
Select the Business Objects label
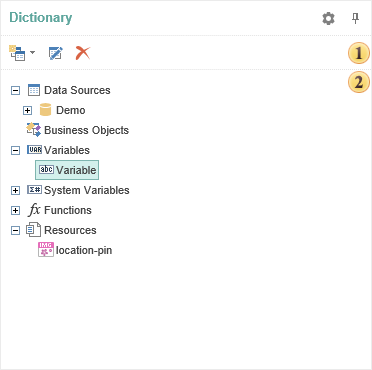tap(86, 130)
